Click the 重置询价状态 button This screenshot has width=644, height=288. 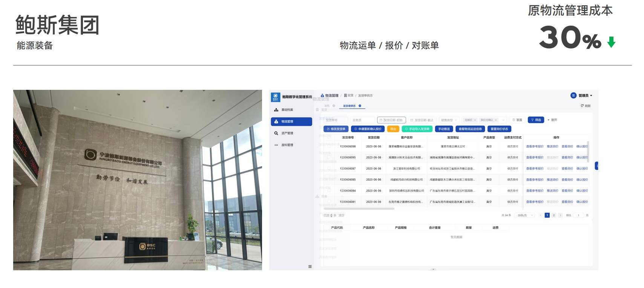coord(499,129)
